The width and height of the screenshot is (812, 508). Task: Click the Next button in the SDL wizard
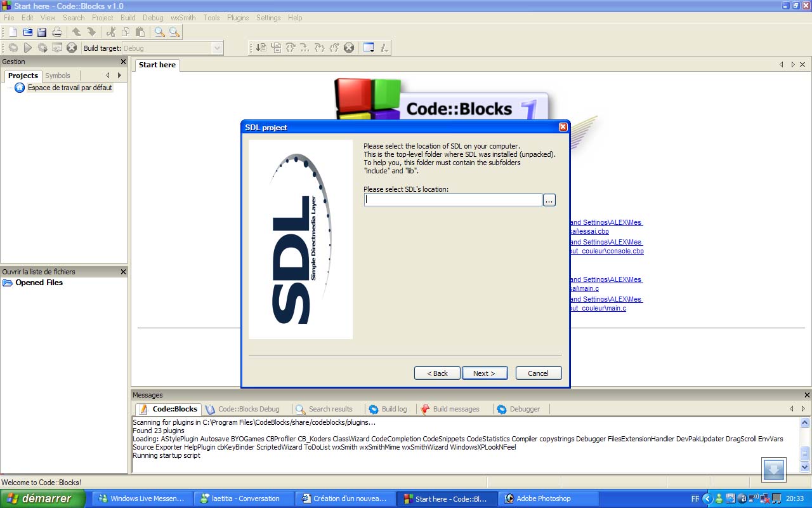tap(485, 373)
